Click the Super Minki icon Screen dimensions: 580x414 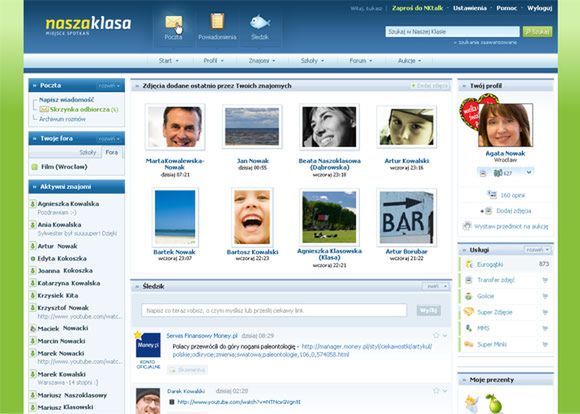pyautogui.click(x=469, y=344)
